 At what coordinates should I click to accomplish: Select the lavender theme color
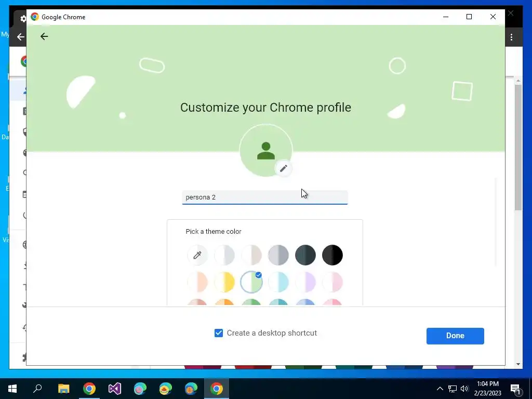click(x=305, y=282)
